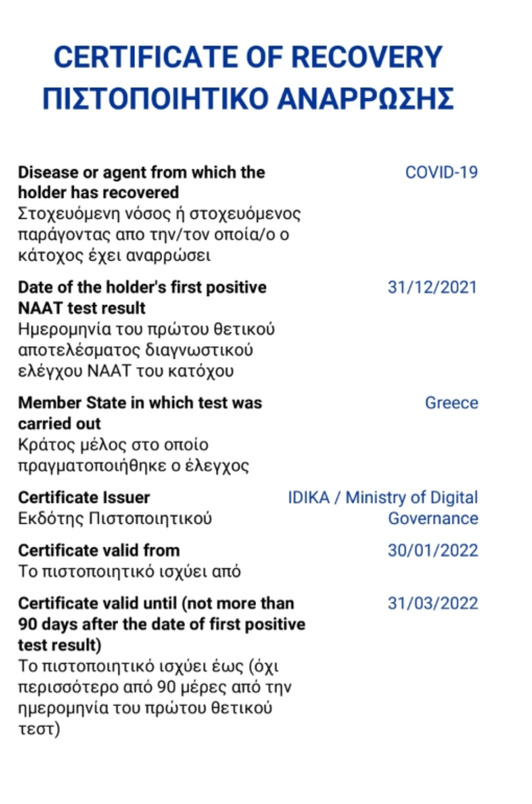
Task: Click the date 31/12/2021
Action: click(x=432, y=287)
